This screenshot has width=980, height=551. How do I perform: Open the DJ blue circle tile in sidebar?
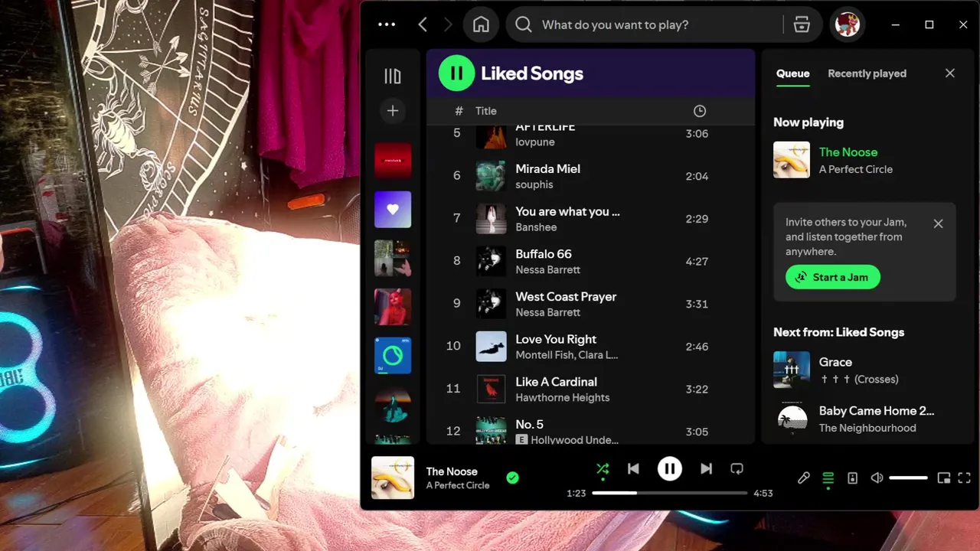click(x=393, y=356)
